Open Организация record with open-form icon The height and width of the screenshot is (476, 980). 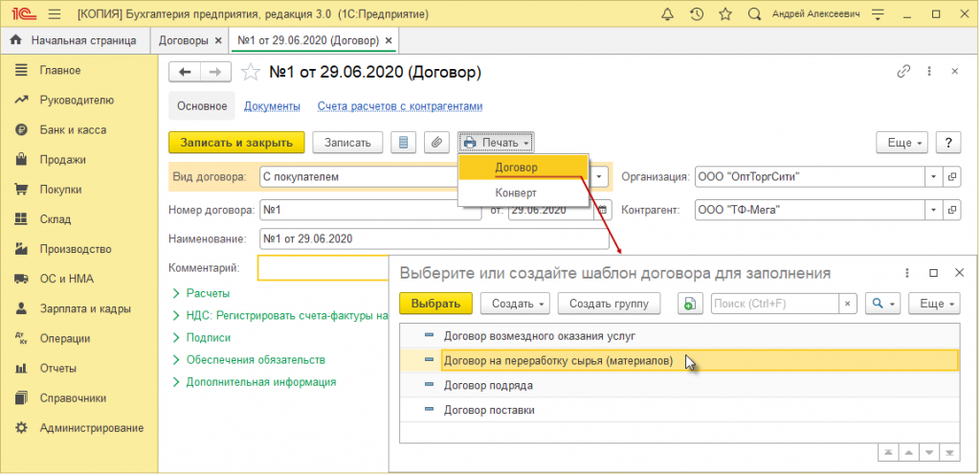pyautogui.click(x=952, y=177)
